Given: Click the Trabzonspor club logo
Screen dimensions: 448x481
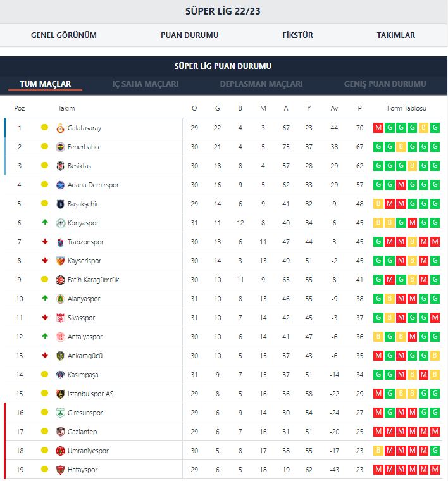Looking at the screenshot, I should pos(61,242).
